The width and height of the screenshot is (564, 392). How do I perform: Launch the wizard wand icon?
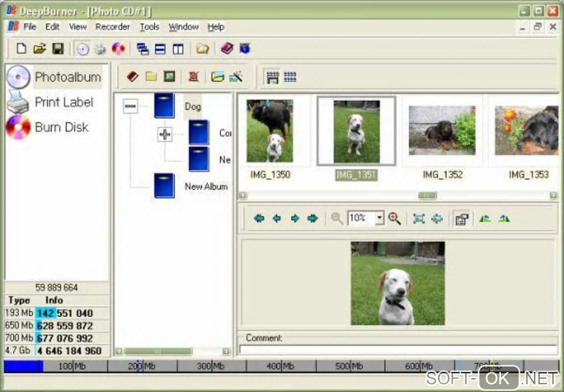click(x=236, y=76)
